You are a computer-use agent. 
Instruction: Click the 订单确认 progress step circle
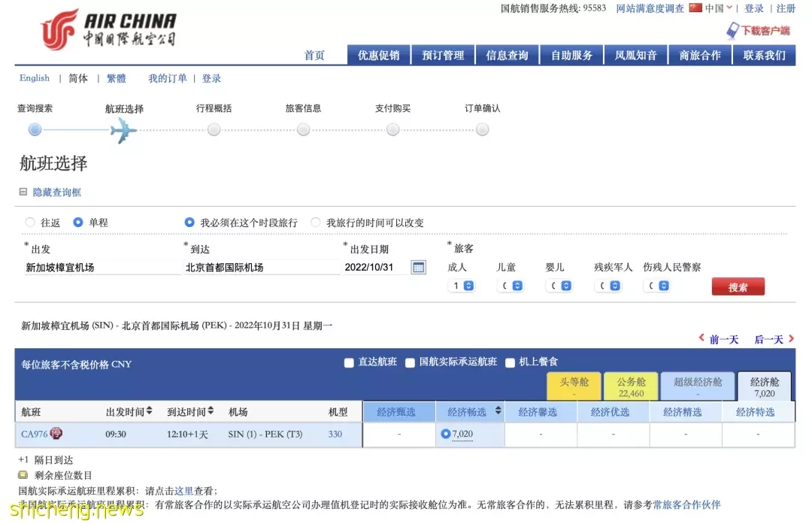coord(482,129)
